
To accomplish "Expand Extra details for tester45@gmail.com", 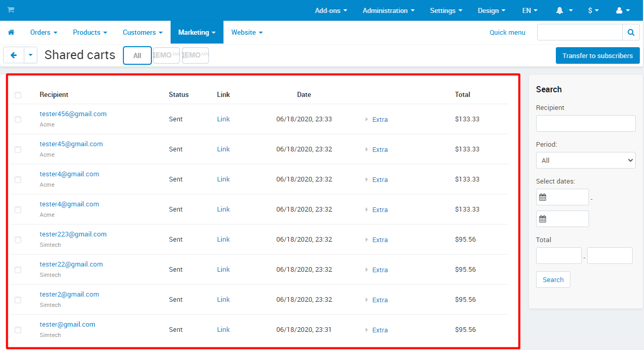I will pos(380,149).
